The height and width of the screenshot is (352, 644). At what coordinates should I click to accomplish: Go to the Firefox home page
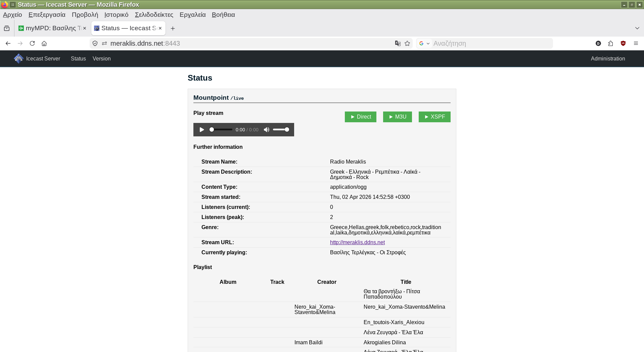44,43
